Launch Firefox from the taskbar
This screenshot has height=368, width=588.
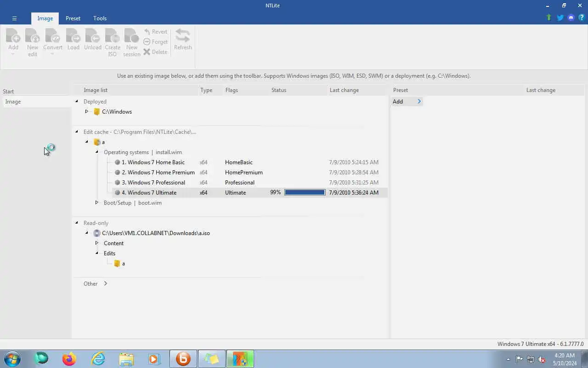click(x=69, y=359)
